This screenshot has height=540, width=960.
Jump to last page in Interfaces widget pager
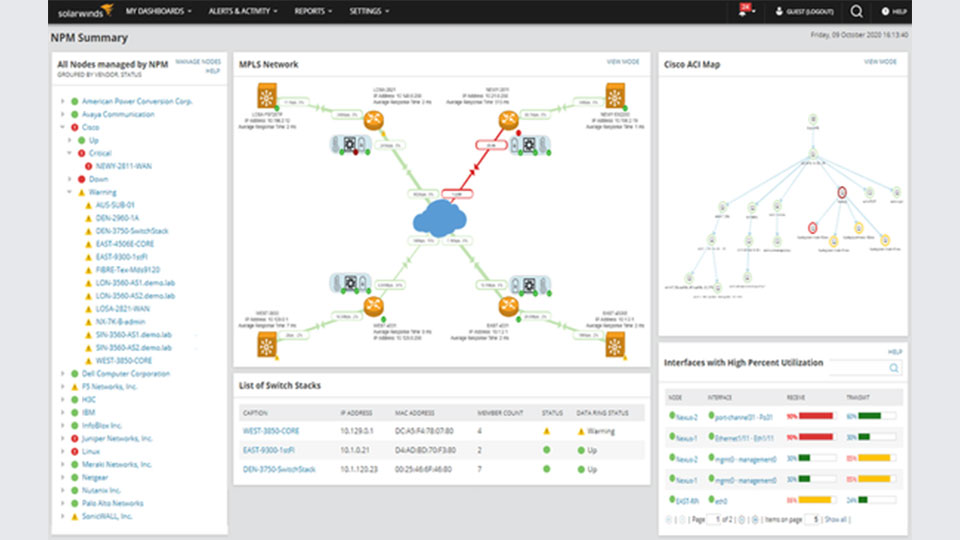click(x=755, y=520)
